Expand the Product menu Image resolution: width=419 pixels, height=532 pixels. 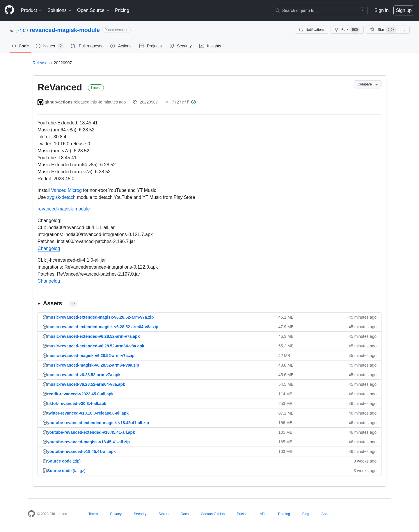click(31, 10)
